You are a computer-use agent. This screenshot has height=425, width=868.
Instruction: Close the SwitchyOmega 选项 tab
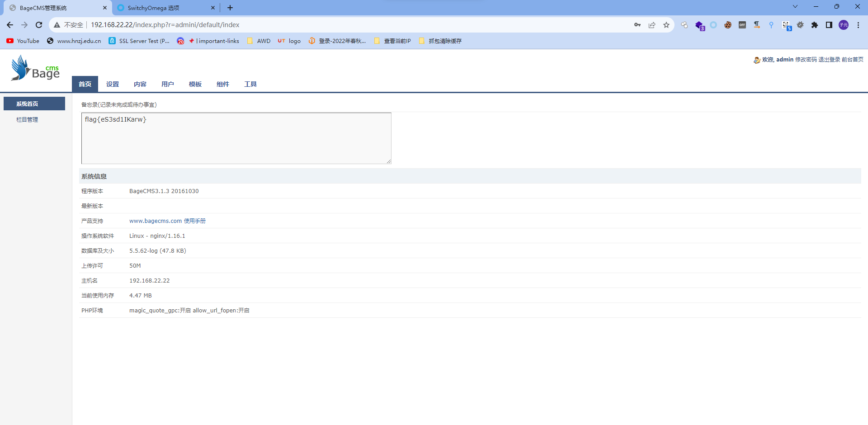213,8
